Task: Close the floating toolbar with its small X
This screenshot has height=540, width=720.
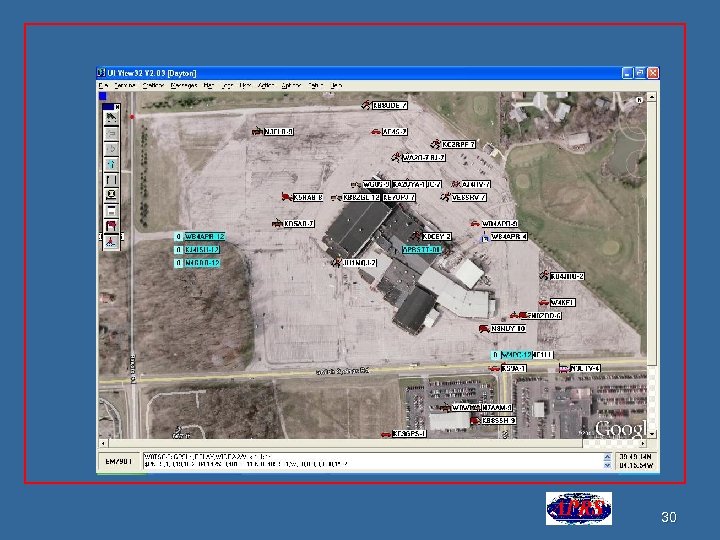Action: tap(117, 107)
